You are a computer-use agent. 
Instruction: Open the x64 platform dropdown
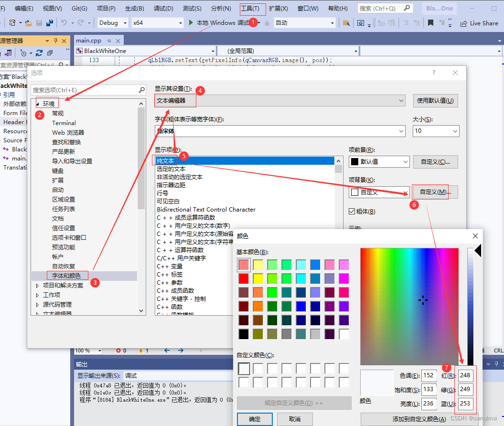click(180, 23)
